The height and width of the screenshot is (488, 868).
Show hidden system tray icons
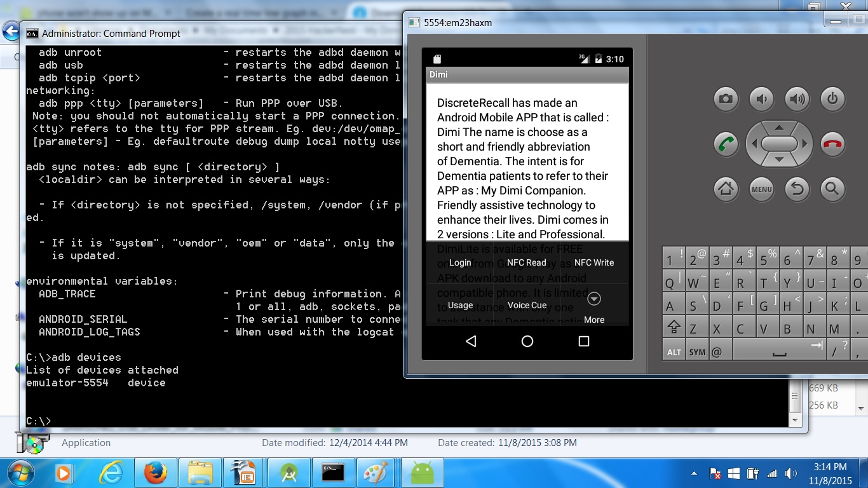[x=695, y=473]
